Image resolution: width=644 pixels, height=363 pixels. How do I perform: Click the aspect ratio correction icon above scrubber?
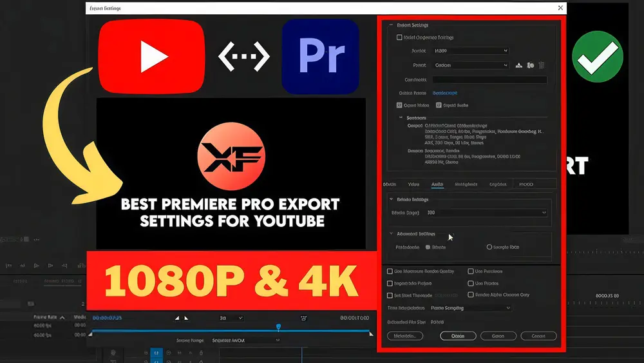[303, 318]
